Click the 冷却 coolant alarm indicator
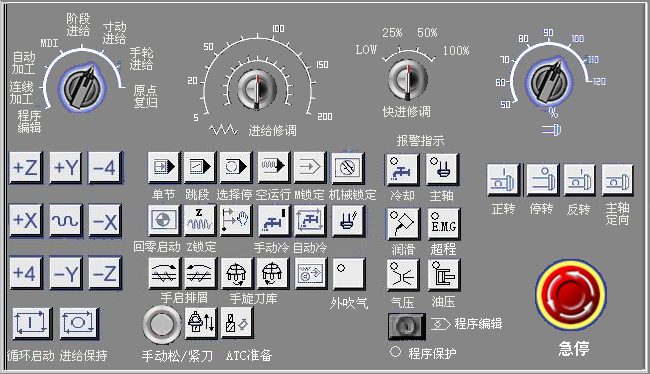This screenshot has width=650, height=374. pos(402,169)
